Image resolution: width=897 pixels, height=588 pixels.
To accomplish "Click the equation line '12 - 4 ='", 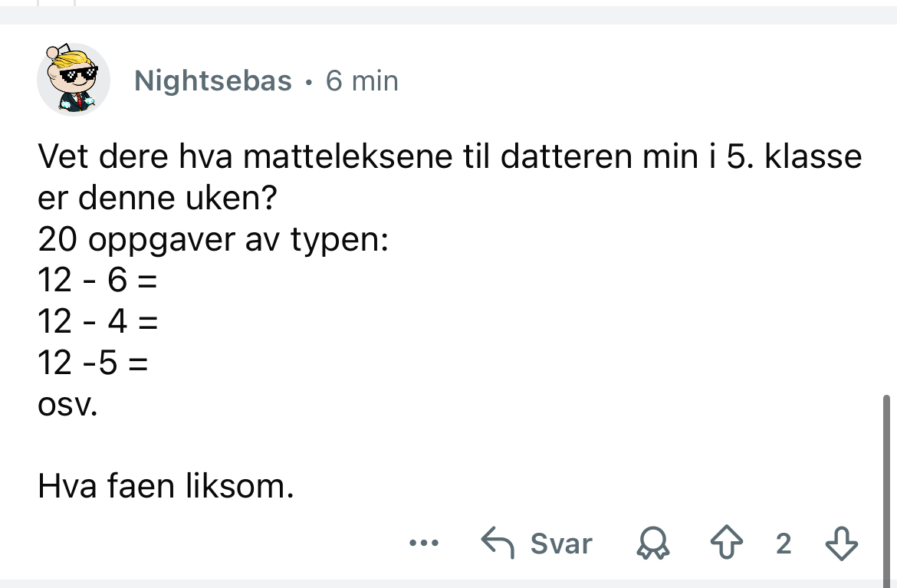I will [x=98, y=321].
